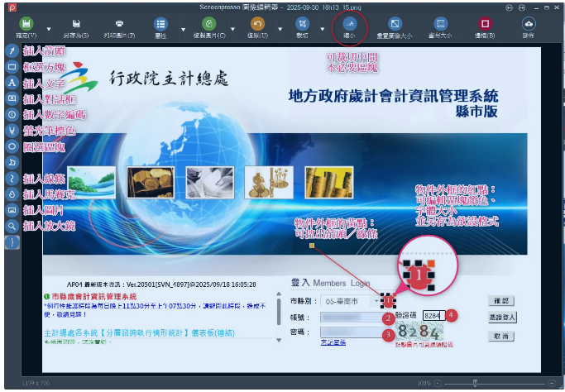Select the insert arrow tool
The width and height of the screenshot is (565, 392).
(x=12, y=50)
